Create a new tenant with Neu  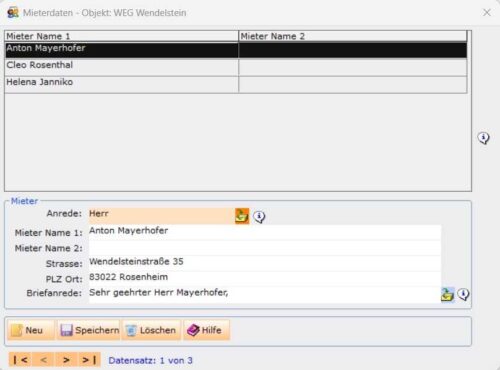tap(31, 330)
